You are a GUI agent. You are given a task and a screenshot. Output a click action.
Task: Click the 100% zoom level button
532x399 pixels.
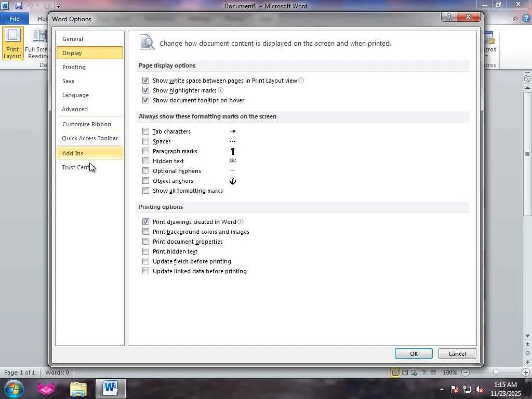[x=450, y=373]
